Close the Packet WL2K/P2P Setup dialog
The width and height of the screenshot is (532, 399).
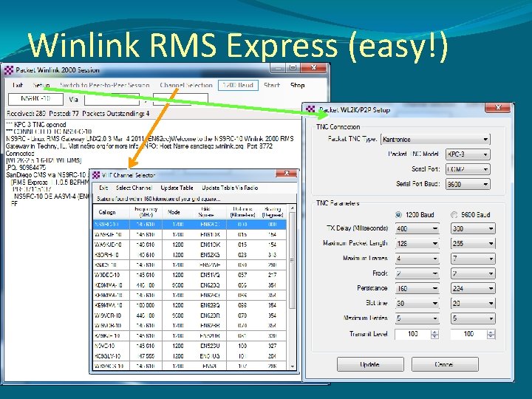(498, 108)
